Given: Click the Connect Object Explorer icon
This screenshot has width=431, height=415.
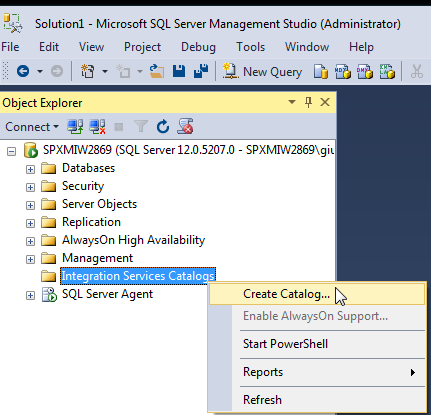Looking at the screenshot, I should [x=75, y=127].
